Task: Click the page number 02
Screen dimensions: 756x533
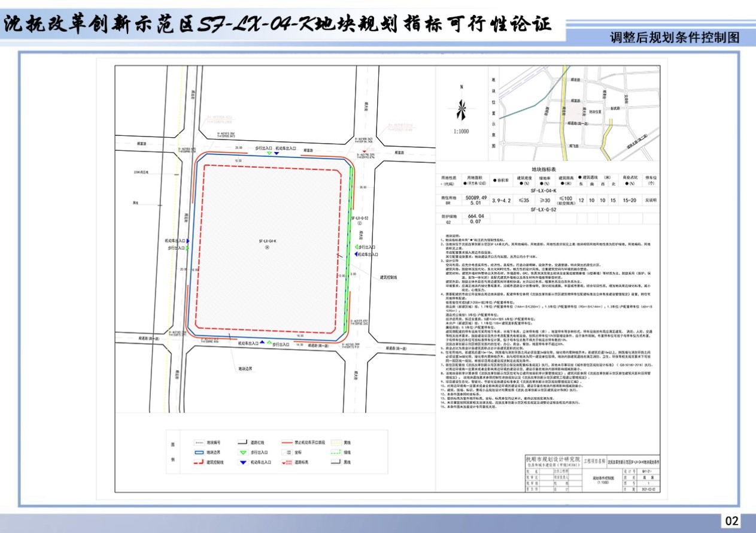Action: (731, 521)
